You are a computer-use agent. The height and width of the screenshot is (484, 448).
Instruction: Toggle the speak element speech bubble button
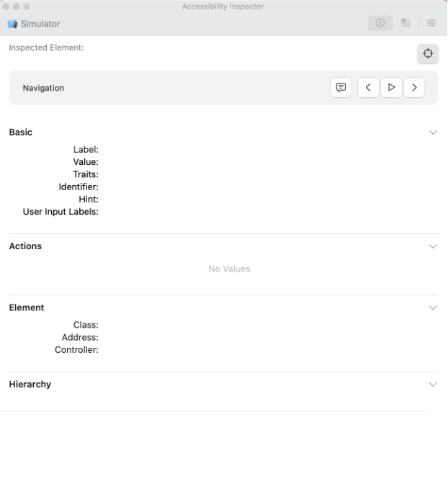tap(341, 87)
